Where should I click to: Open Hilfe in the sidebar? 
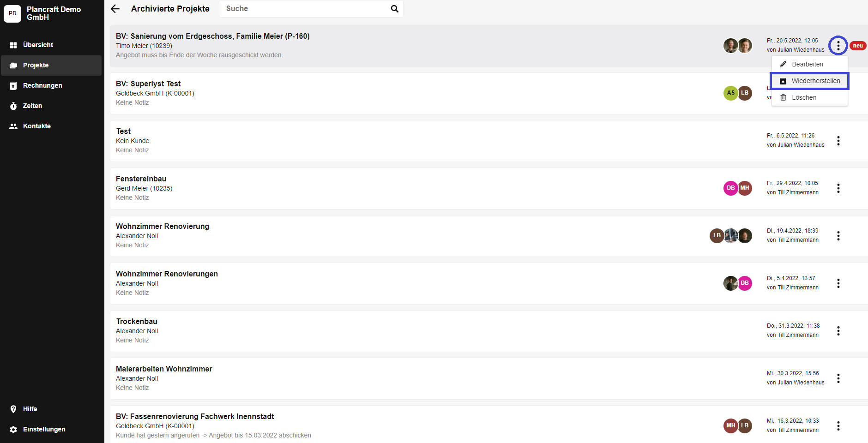[51, 409]
